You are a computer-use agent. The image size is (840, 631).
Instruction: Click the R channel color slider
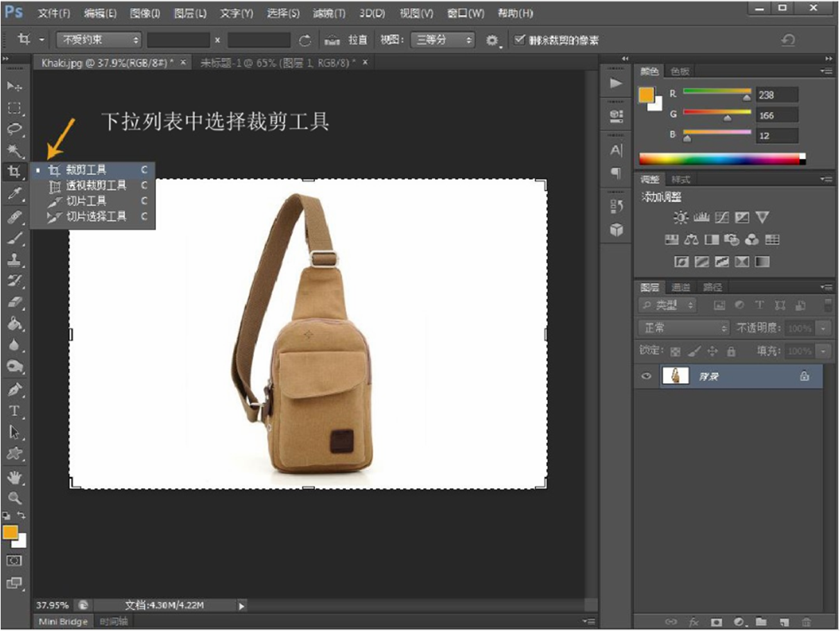point(717,91)
